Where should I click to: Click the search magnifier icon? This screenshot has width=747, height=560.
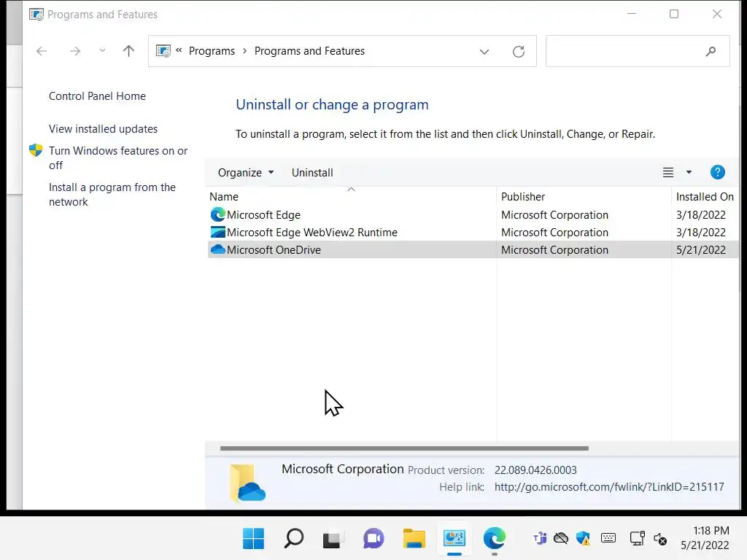click(x=711, y=51)
